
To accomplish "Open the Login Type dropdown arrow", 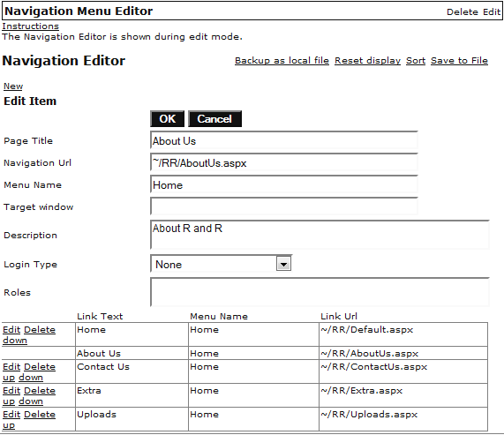I will 283,265.
